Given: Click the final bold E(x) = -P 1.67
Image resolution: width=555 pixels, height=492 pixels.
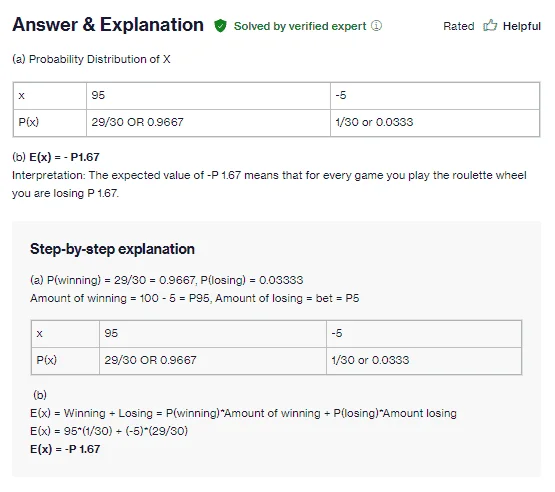Looking at the screenshot, I should pyautogui.click(x=65, y=449).
